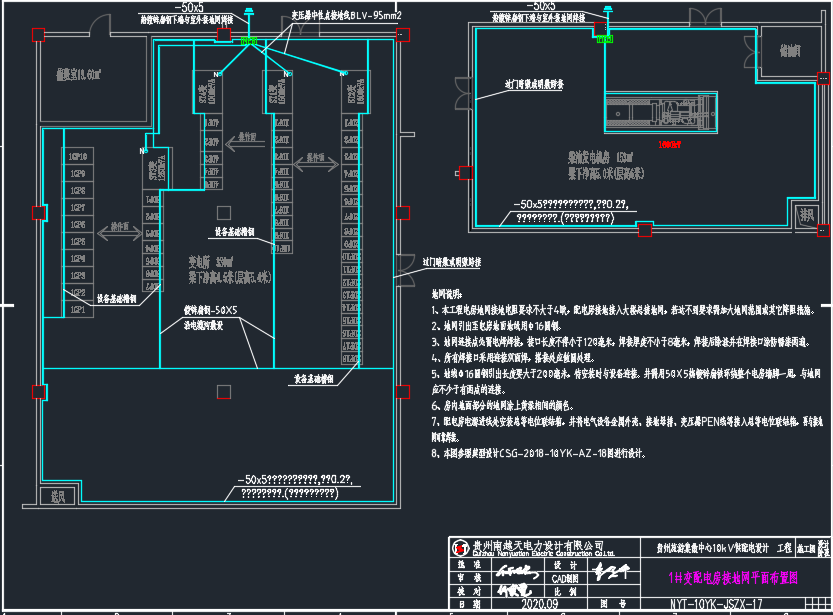Click the 设计 signature in title block
Screen dimensions: 833x615
(612, 571)
